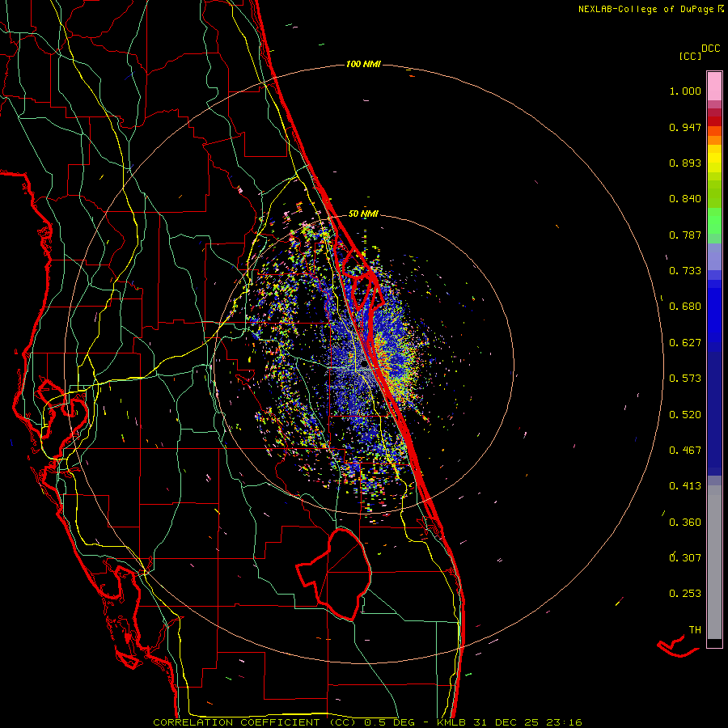728x728 pixels.
Task: Click the KMLB radar site center point
Action: pyautogui.click(x=363, y=366)
